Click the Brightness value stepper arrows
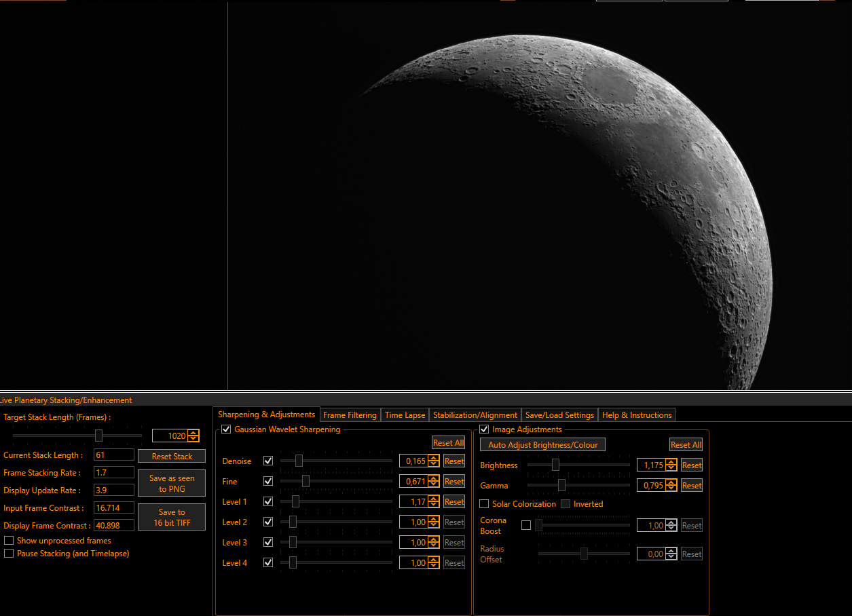852x616 pixels. (x=671, y=465)
